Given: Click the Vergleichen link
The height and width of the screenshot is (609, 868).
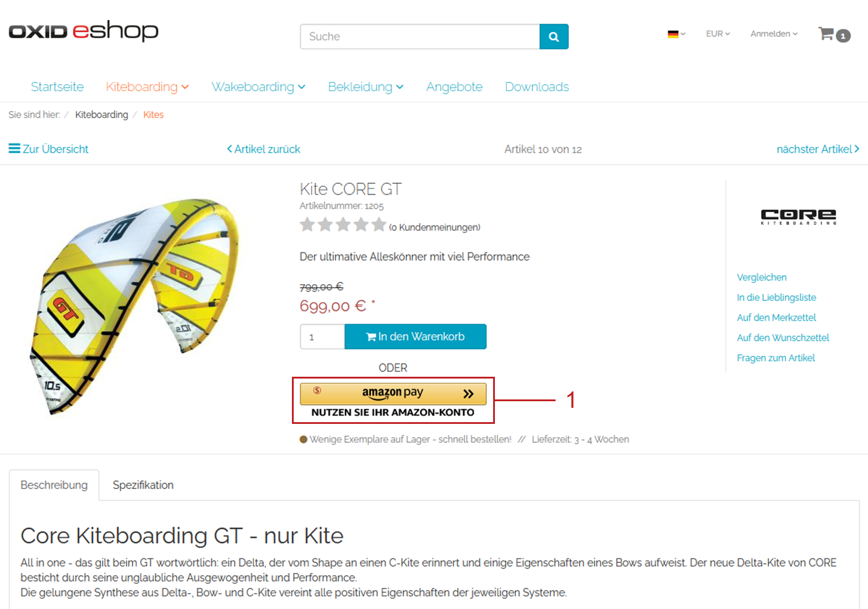Looking at the screenshot, I should (761, 278).
